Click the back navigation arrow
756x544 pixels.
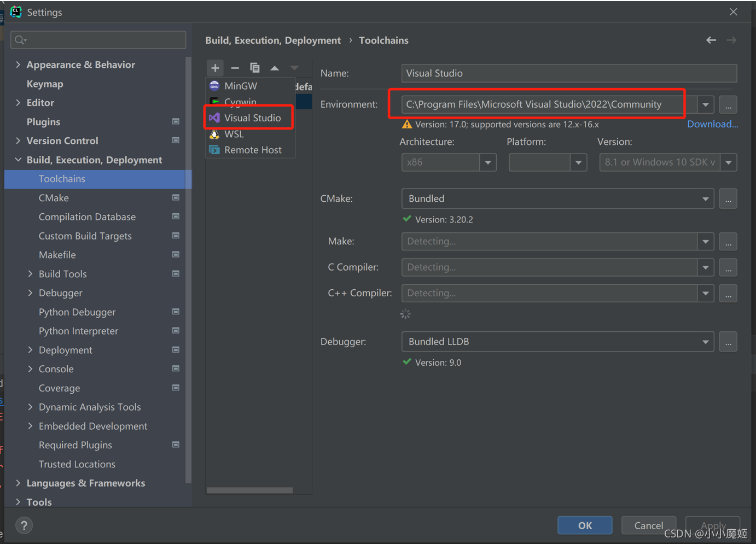[x=711, y=40]
